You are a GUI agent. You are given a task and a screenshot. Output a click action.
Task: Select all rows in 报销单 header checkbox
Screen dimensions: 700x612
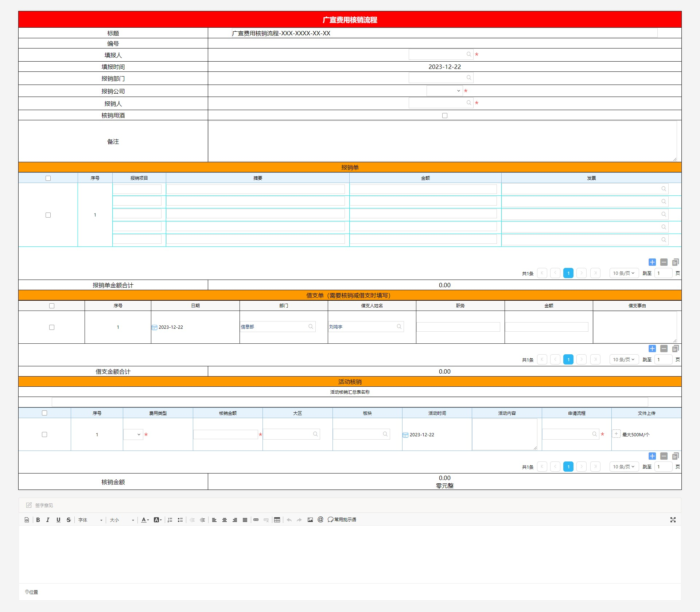click(x=48, y=178)
